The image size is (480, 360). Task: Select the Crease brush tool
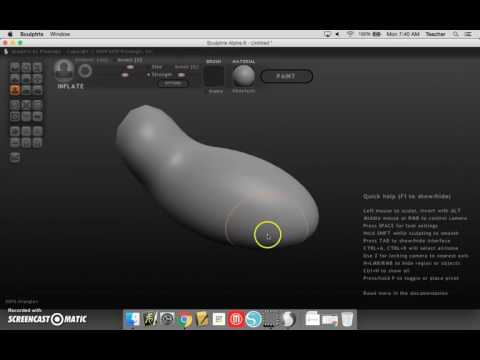(x=15, y=68)
